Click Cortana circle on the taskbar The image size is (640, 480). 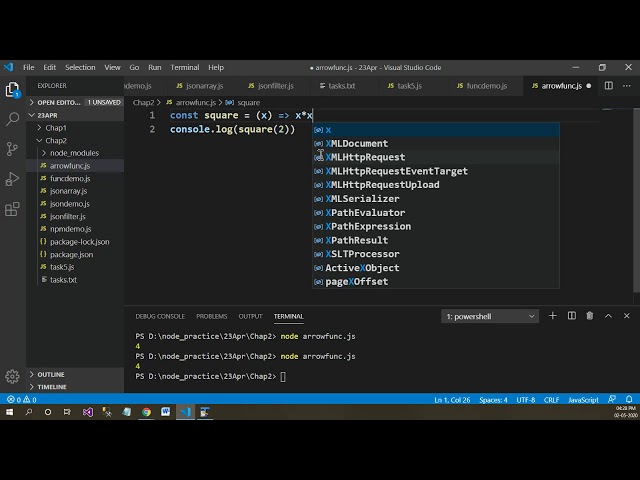48,412
